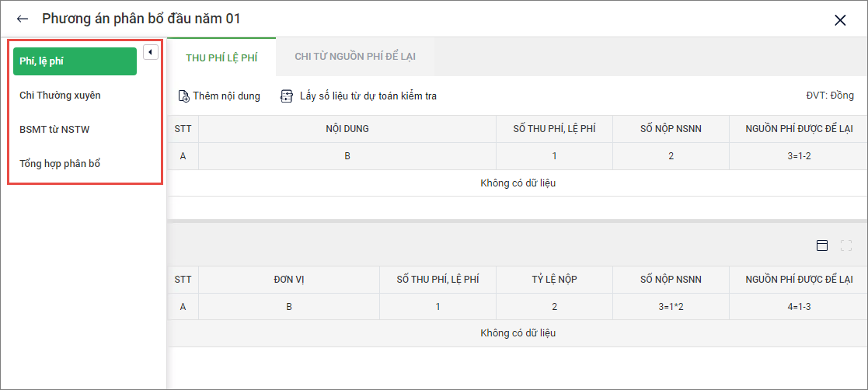This screenshot has width=868, height=390.
Task: Open Tổng hợp phân bổ section
Action: tap(60, 164)
